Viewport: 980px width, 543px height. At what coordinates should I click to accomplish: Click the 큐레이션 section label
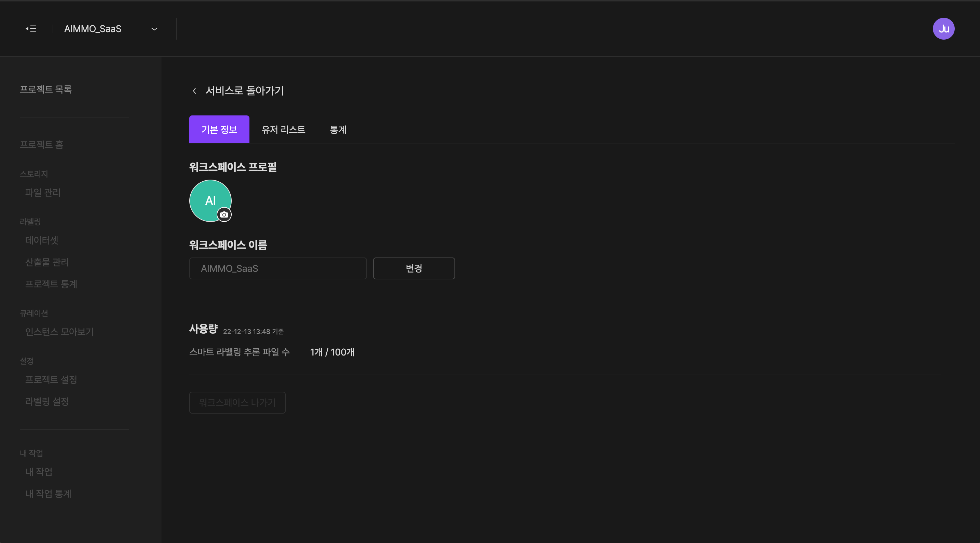(34, 313)
